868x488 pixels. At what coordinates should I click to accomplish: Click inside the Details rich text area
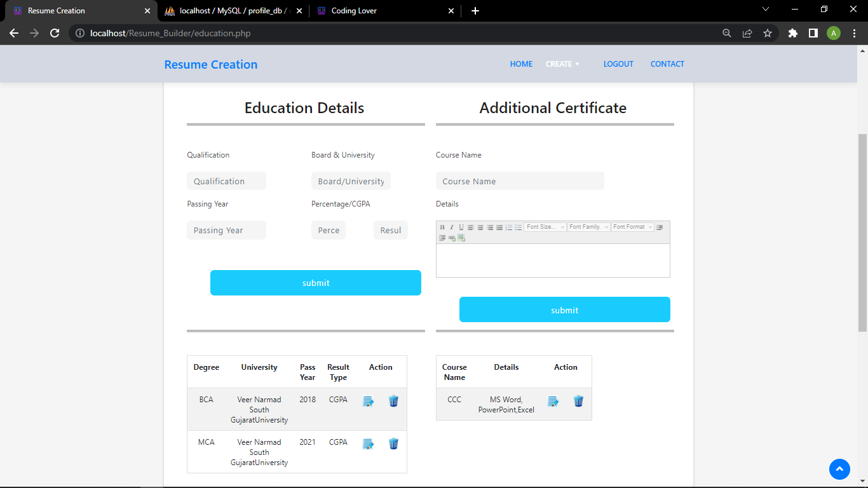click(x=553, y=261)
